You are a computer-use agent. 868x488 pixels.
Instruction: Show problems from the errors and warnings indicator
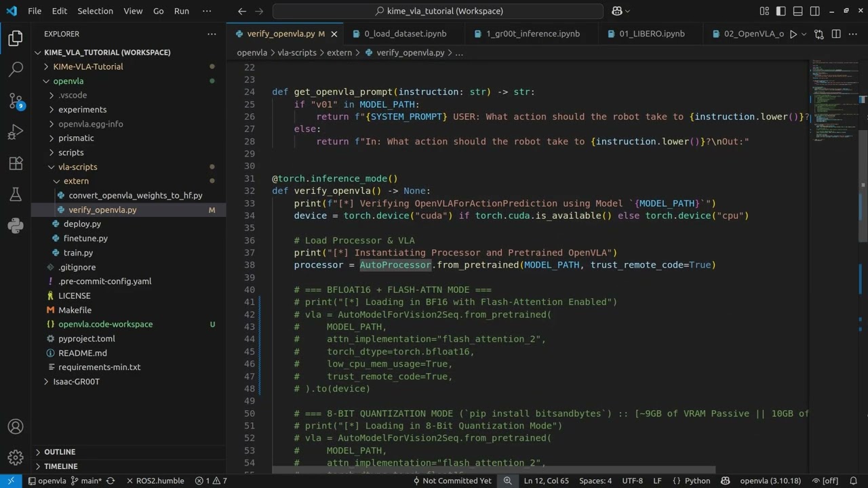click(211, 481)
